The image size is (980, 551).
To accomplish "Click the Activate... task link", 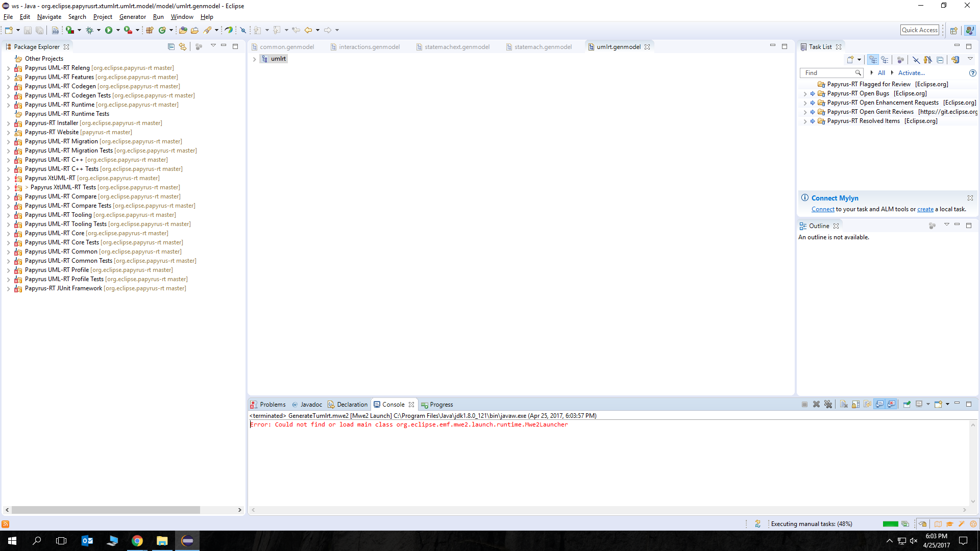I will click(x=911, y=73).
